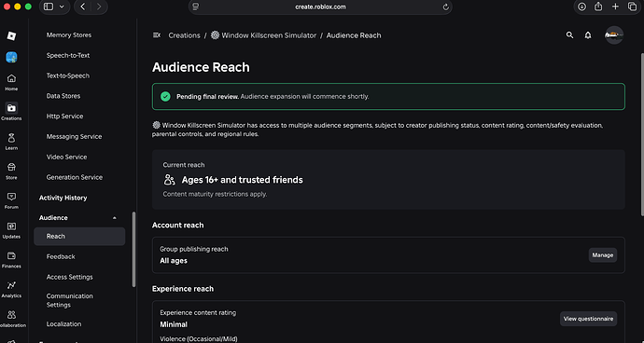
Task: Open Memory Stores
Action: pyautogui.click(x=69, y=35)
